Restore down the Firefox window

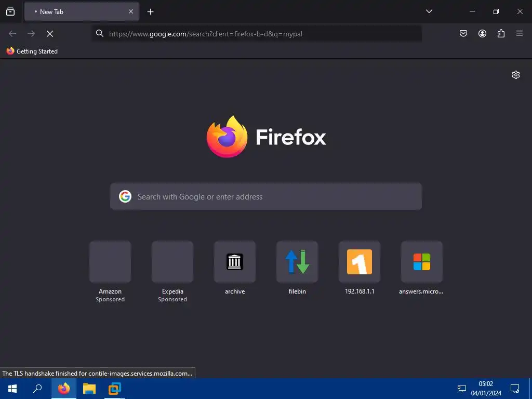(x=496, y=11)
